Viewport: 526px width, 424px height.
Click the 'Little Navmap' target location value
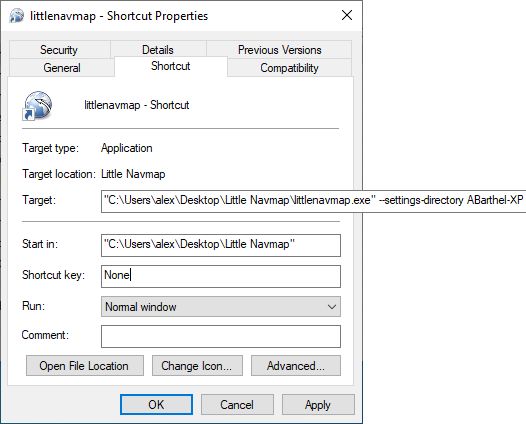click(x=133, y=174)
